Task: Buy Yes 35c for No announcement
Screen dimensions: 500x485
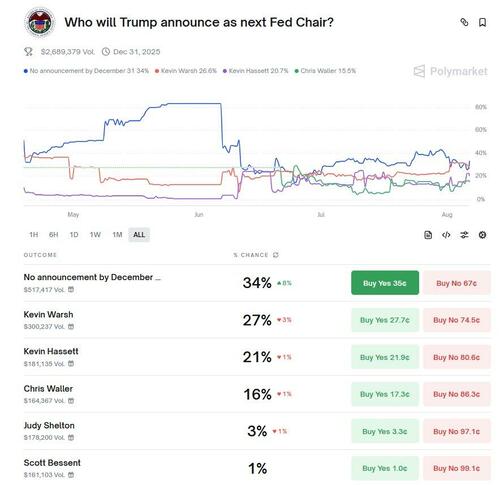Action: [385, 283]
